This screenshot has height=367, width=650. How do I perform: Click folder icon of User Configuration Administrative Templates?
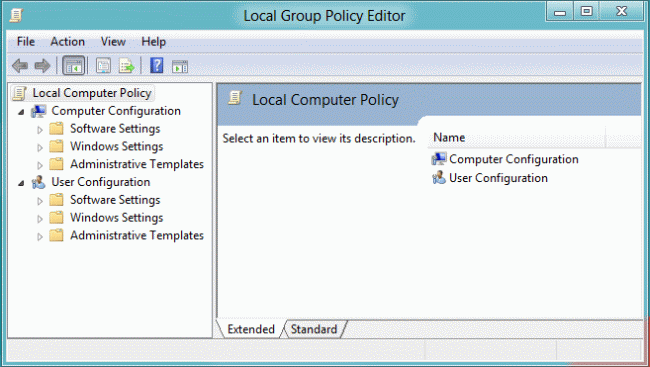point(56,236)
